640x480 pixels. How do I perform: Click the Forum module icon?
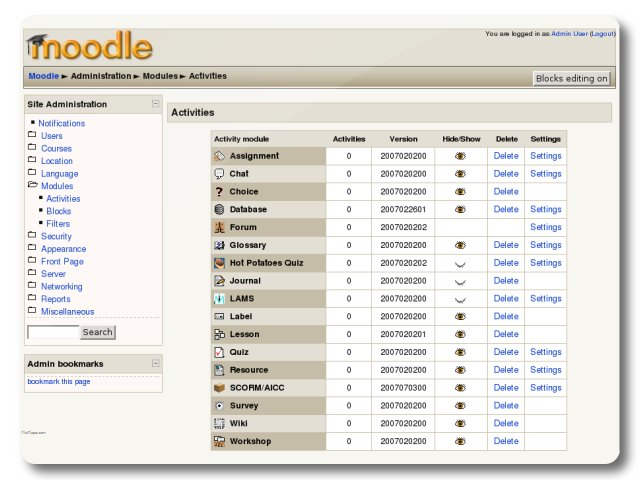click(x=219, y=227)
